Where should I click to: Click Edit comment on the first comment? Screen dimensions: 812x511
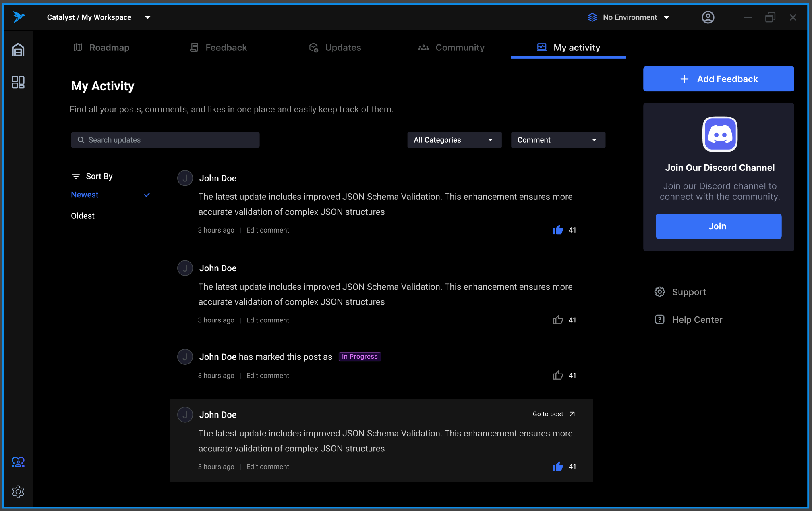coord(267,230)
